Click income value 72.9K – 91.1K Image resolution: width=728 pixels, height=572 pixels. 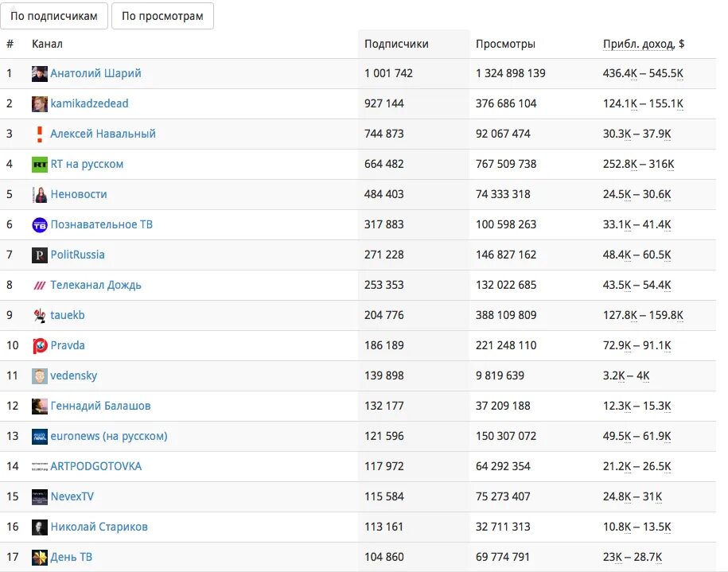point(637,345)
